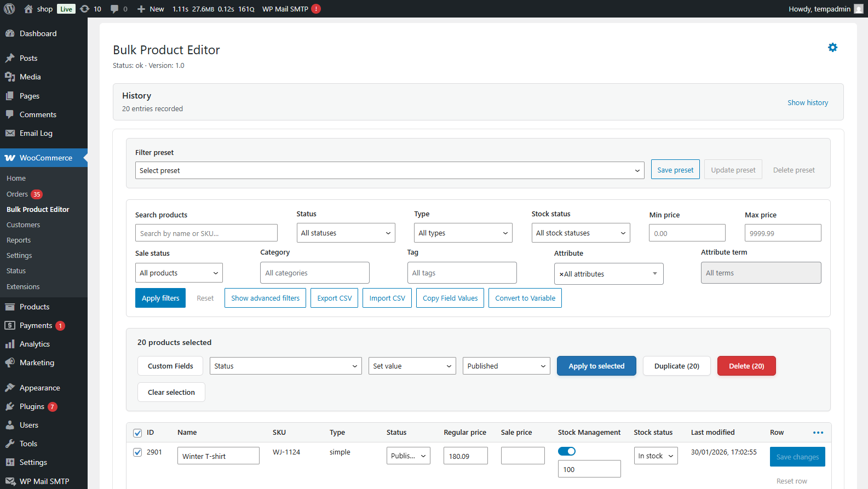Toggle the select-all products checkbox
Viewport: 868px width, 489px height.
(x=137, y=433)
